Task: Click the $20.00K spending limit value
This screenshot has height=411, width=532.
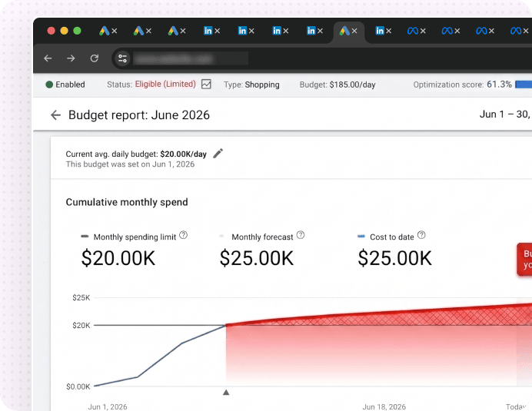Action: (118, 258)
